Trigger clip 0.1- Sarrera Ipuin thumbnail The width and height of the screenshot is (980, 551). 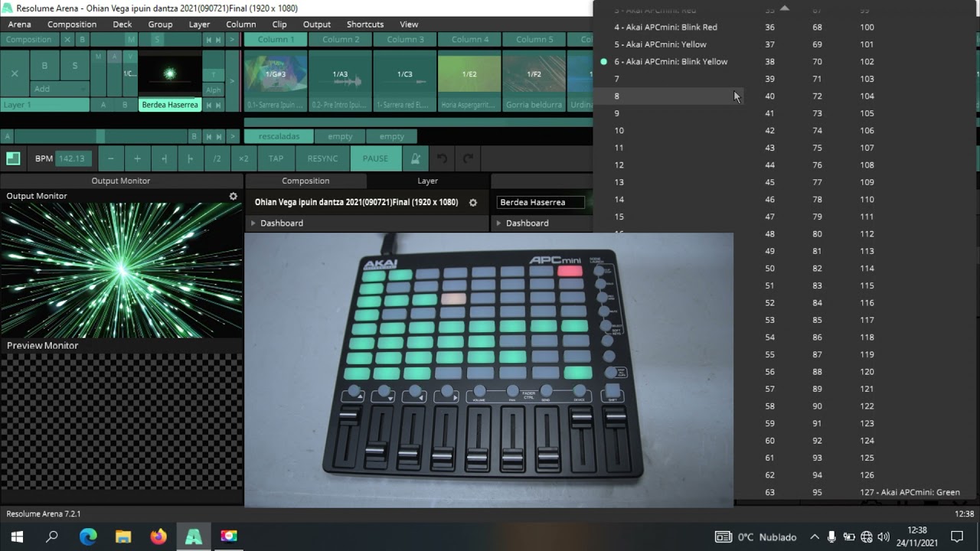276,74
